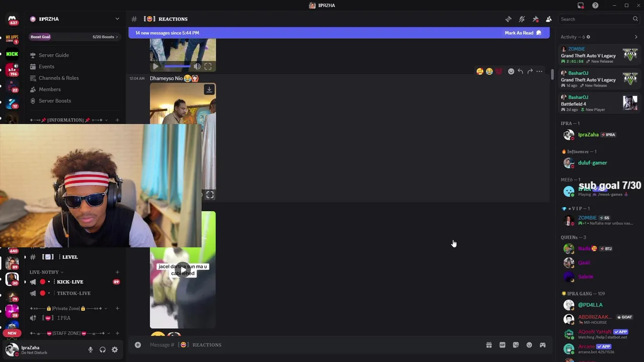Open Activity settings gear in member list
The image size is (644, 362).
[588, 37]
